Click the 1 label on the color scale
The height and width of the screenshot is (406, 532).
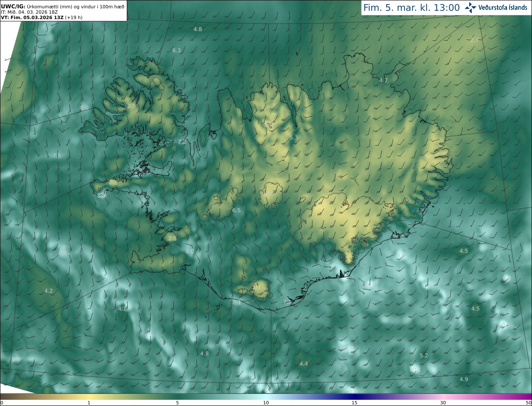click(x=89, y=403)
